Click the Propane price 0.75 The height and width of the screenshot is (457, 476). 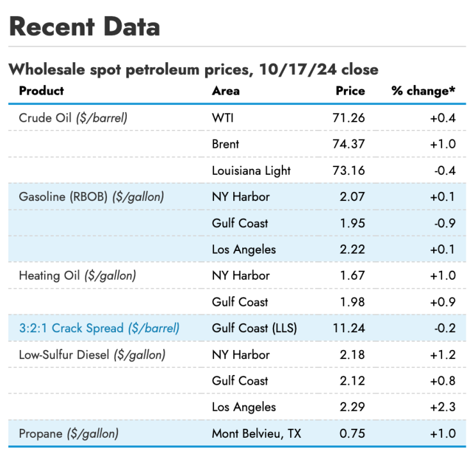click(x=353, y=433)
